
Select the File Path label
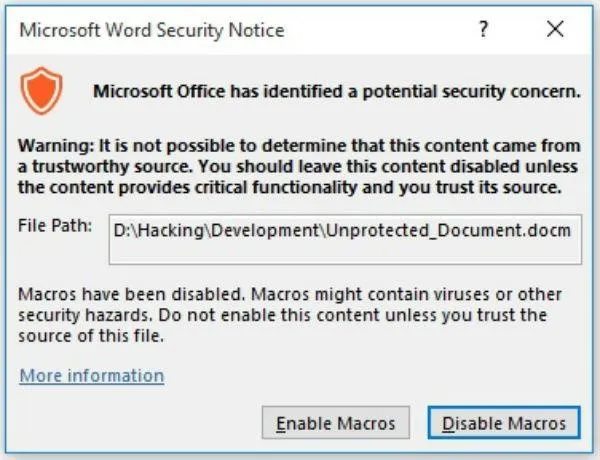coord(55,226)
